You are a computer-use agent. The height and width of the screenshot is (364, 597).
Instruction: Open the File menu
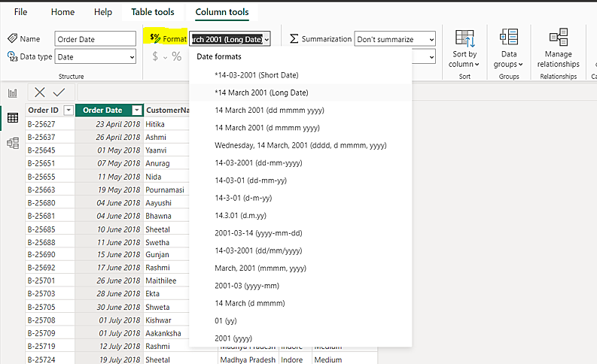tap(20, 12)
